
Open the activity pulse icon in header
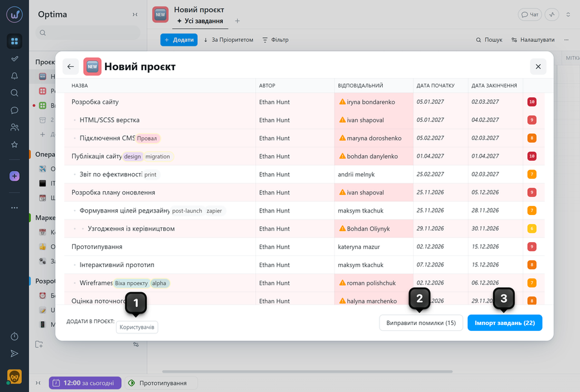552,14
